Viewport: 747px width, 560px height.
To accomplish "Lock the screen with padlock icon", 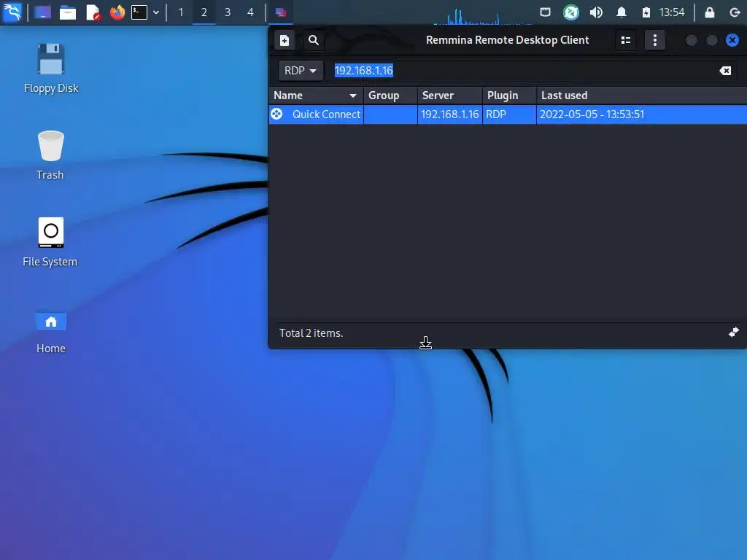I will pyautogui.click(x=709, y=12).
